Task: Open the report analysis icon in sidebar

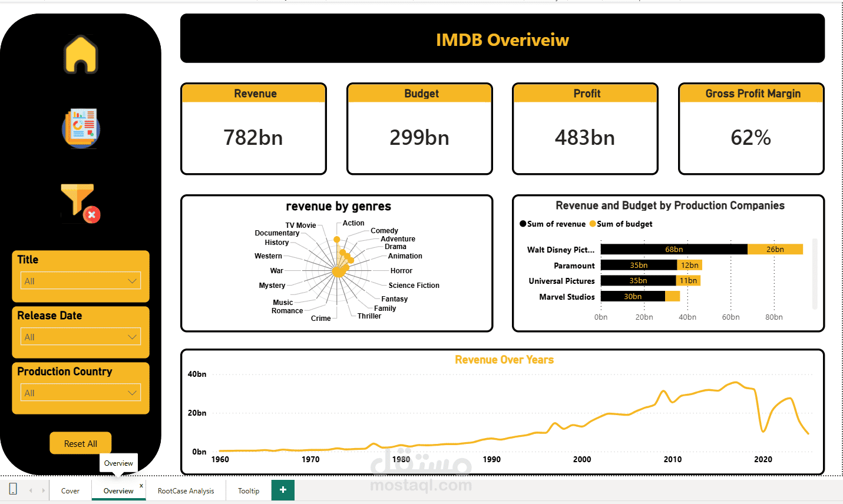Action: coord(81,128)
